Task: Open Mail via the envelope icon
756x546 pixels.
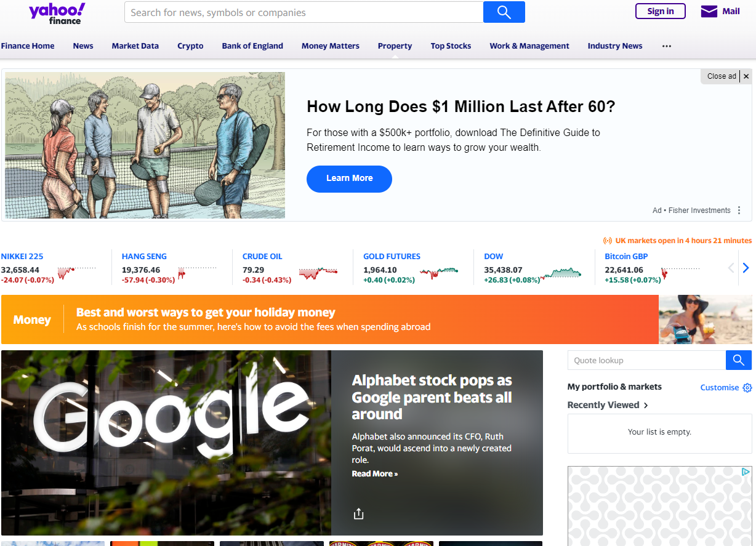Action: (709, 12)
